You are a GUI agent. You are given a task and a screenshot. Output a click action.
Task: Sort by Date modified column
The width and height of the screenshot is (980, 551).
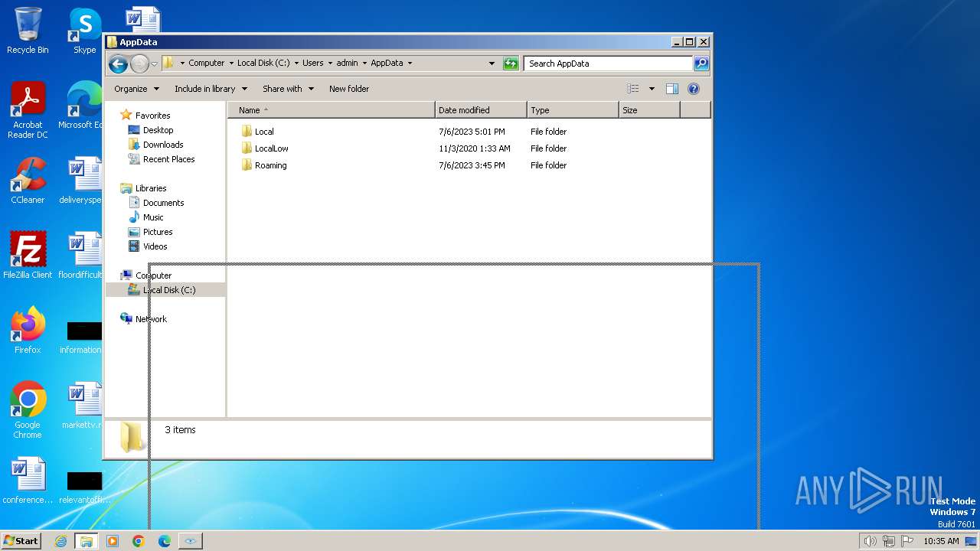481,110
